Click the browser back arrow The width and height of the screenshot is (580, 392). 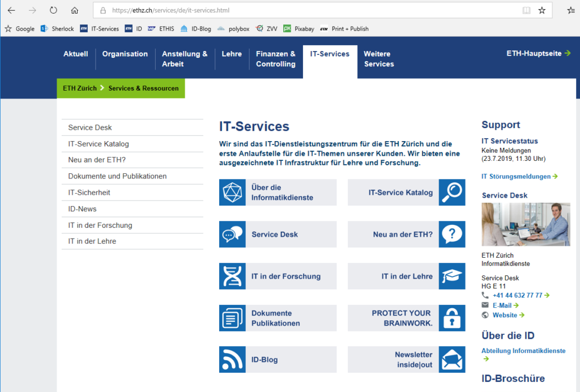11,10
